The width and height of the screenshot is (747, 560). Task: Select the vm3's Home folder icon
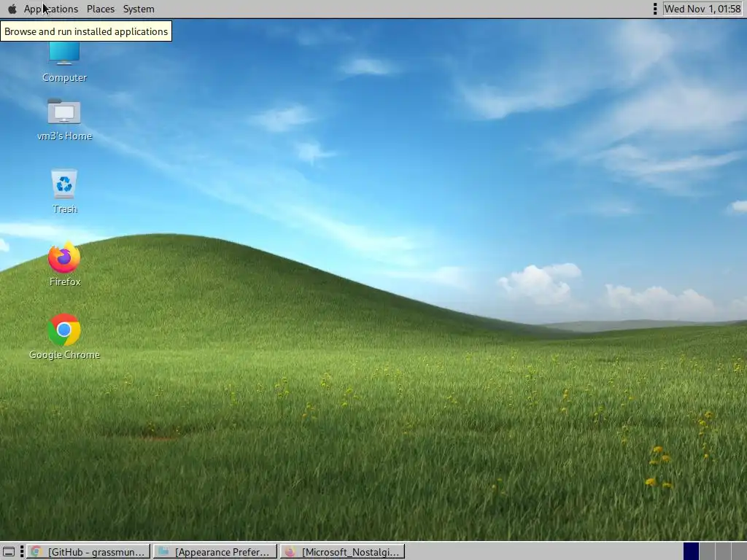(64, 112)
